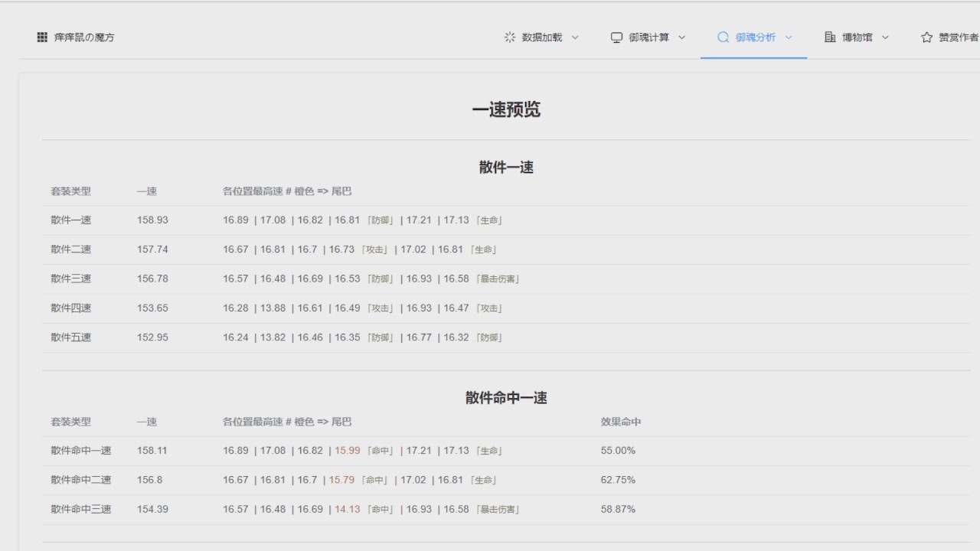Click the speed value 156.8
The image size is (980, 551).
click(x=149, y=480)
